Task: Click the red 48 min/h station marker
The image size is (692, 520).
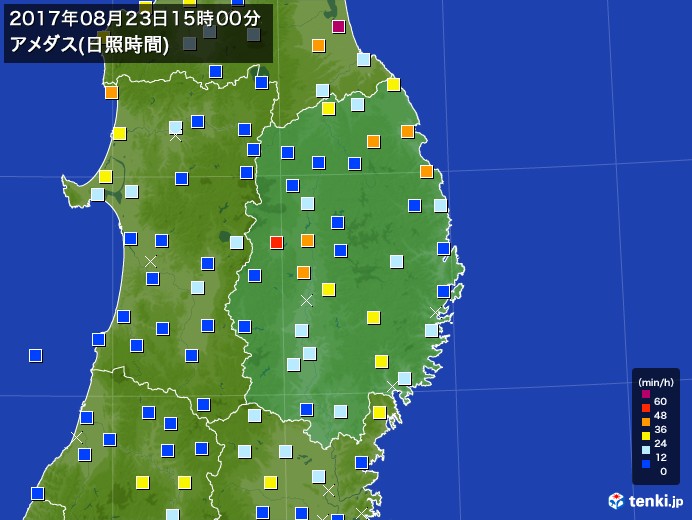Action: click(x=276, y=242)
